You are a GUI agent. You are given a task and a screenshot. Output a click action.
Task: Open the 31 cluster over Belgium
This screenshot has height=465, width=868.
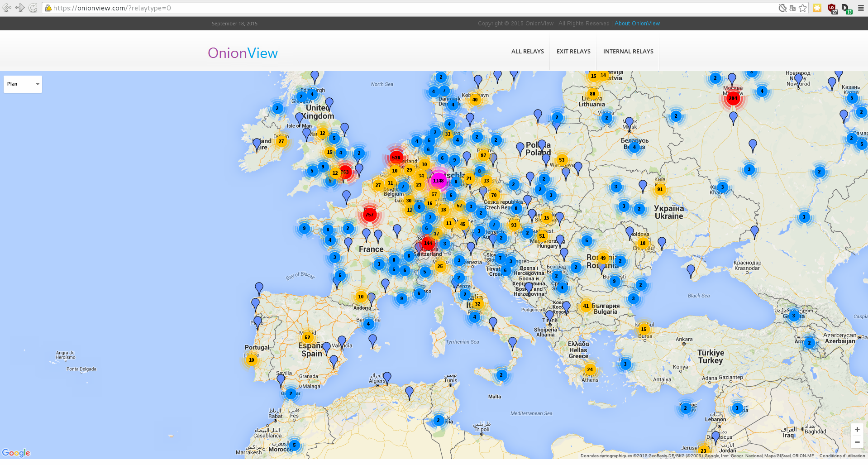click(390, 183)
